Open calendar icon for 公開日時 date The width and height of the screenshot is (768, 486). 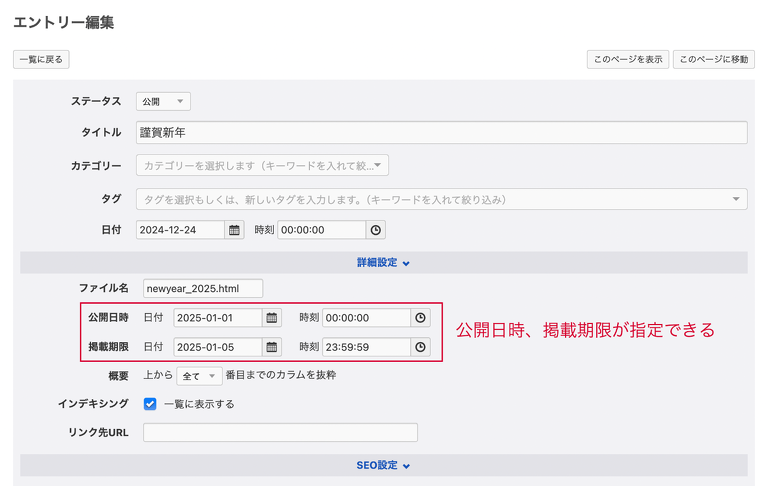[271, 318]
